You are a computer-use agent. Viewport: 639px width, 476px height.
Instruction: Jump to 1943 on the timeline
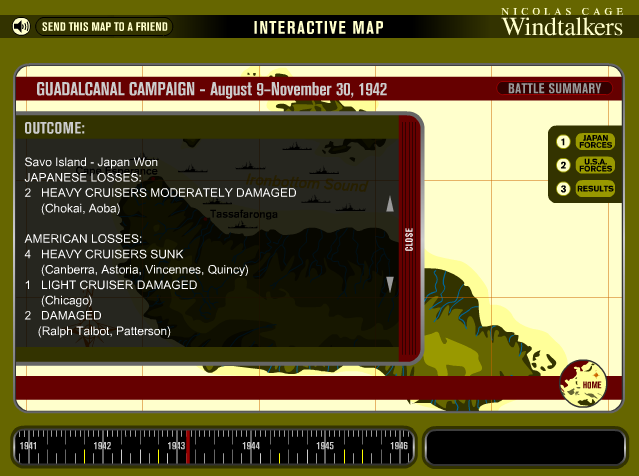[176, 446]
